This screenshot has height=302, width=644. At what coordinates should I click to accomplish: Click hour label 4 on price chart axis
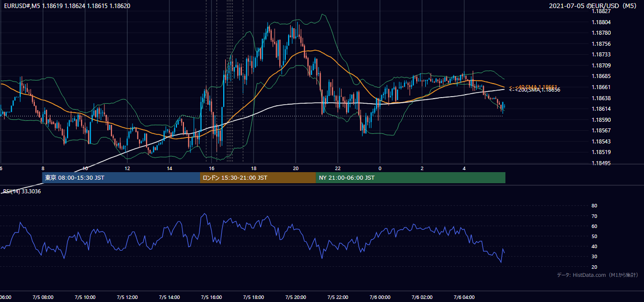coord(464,168)
